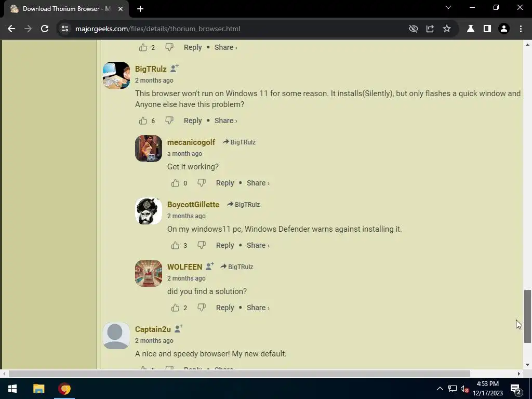
Task: Open the three-dot browser menu
Action: (x=521, y=29)
